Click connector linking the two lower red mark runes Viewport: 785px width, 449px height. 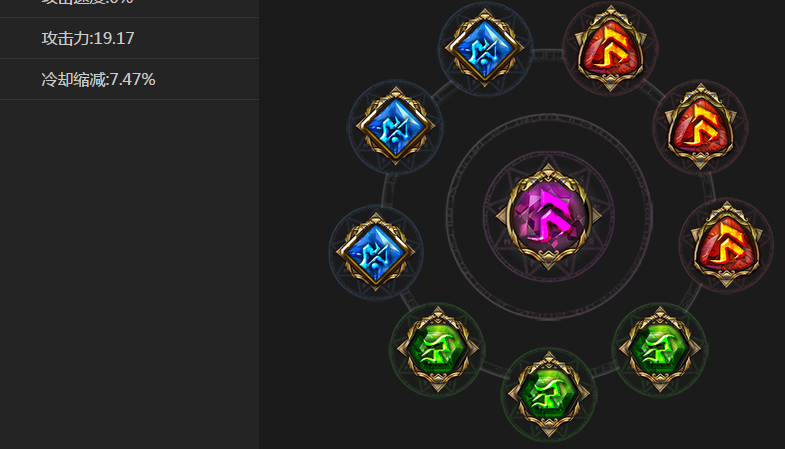(x=709, y=187)
